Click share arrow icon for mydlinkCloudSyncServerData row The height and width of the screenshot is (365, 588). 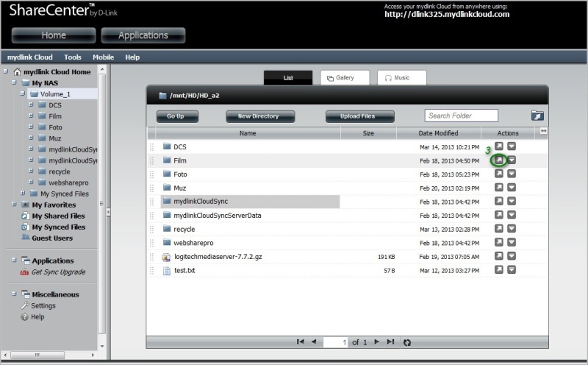(x=499, y=215)
